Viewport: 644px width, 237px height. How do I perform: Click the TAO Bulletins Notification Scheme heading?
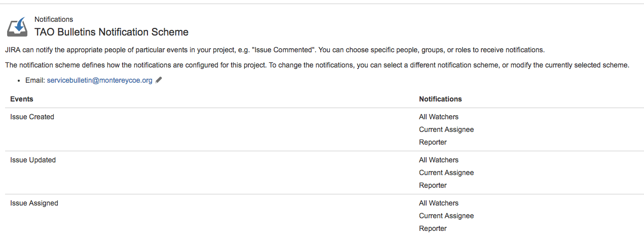(111, 32)
